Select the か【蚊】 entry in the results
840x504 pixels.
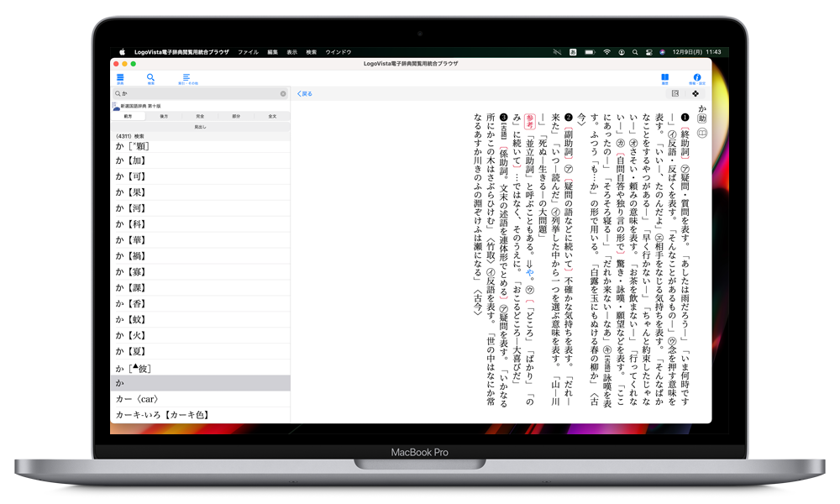[201, 320]
